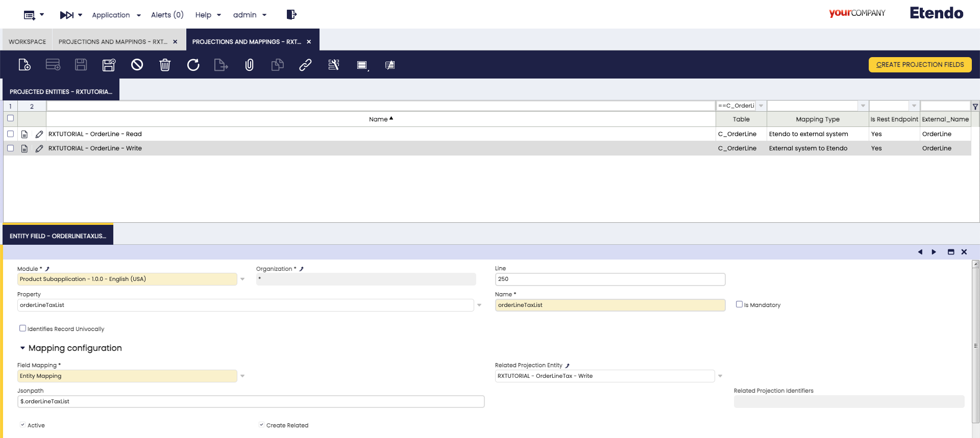Check the OrderLine - Read row checkbox

pos(10,134)
